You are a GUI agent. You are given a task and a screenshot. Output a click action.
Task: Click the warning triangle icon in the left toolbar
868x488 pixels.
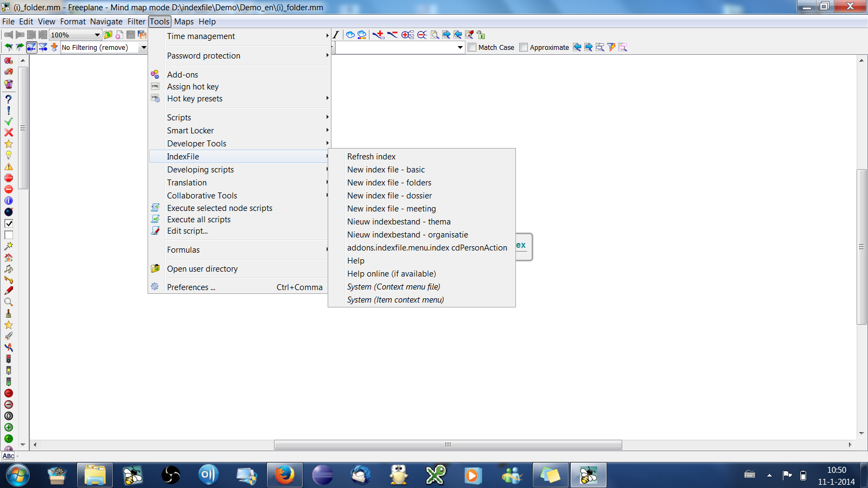[x=8, y=166]
